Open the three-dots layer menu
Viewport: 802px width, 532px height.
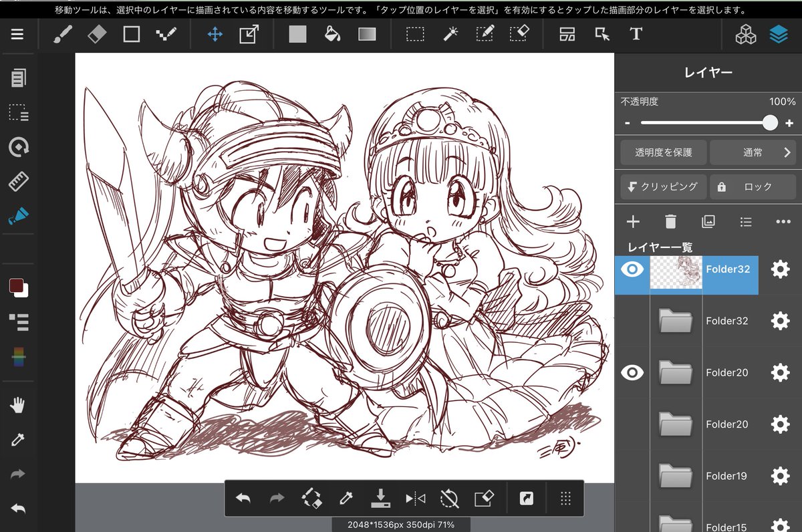tap(783, 222)
